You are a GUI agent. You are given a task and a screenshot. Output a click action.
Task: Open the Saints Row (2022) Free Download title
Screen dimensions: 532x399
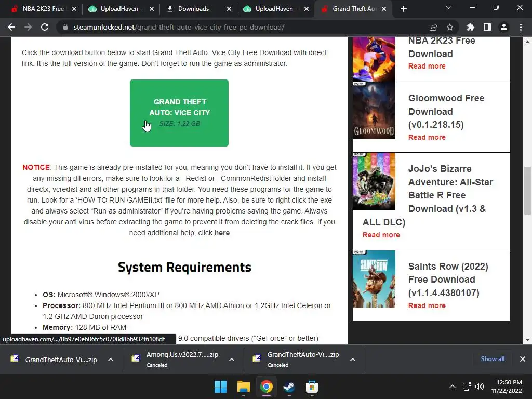pos(448,280)
